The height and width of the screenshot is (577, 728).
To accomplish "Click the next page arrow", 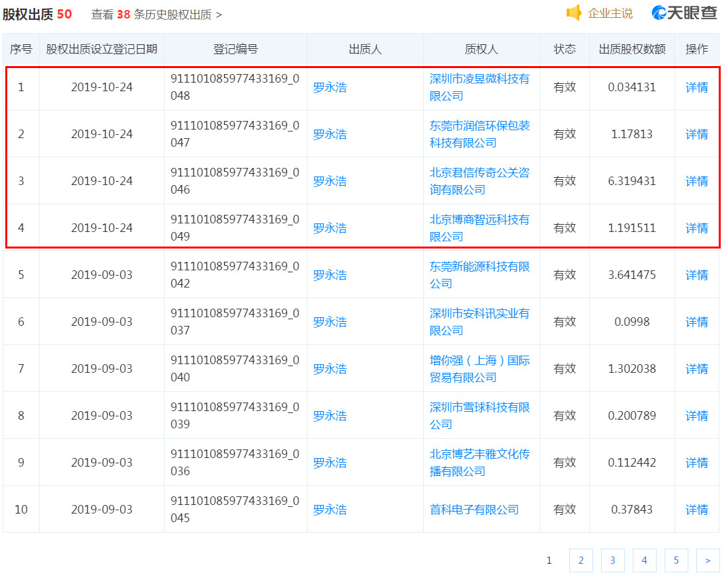I will coord(708,560).
